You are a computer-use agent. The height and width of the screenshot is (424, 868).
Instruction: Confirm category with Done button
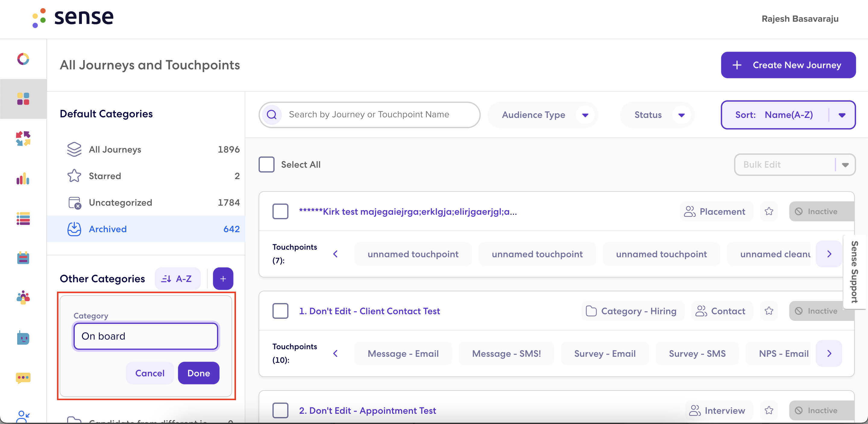199,373
